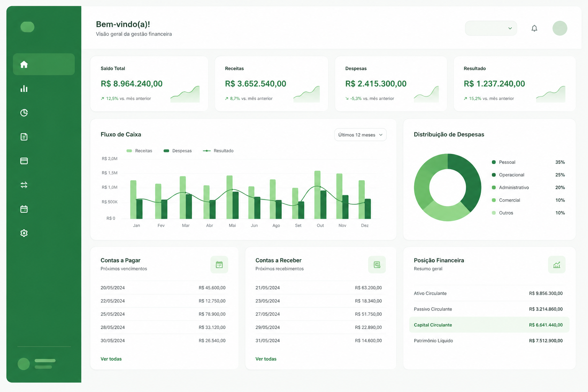Select the Patrimônio Líquido row
This screenshot has height=392, width=588.
(x=489, y=341)
